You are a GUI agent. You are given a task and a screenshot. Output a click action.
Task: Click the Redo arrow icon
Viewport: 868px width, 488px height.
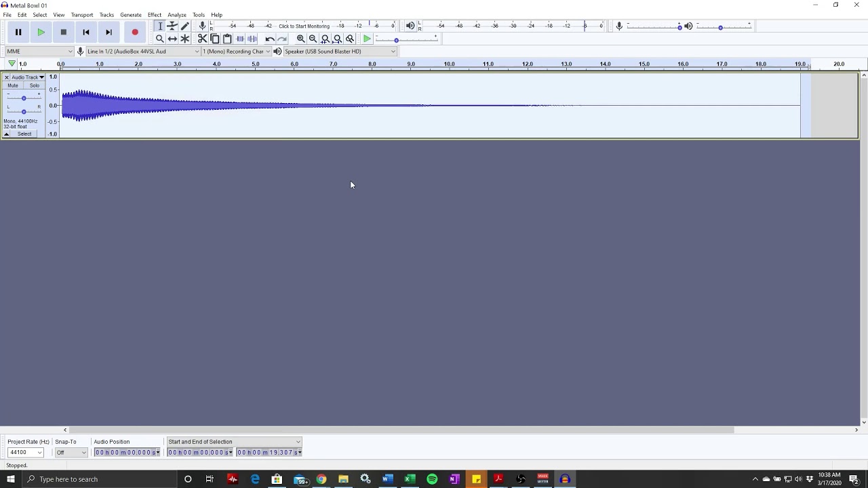coord(283,39)
